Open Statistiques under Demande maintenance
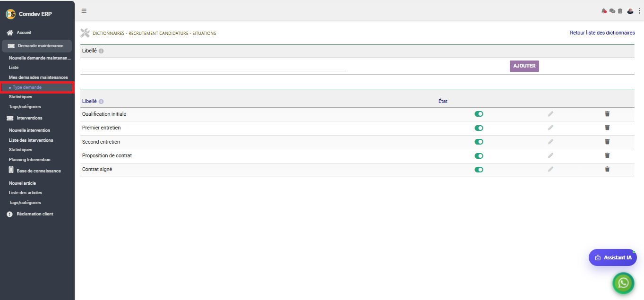 [20, 97]
